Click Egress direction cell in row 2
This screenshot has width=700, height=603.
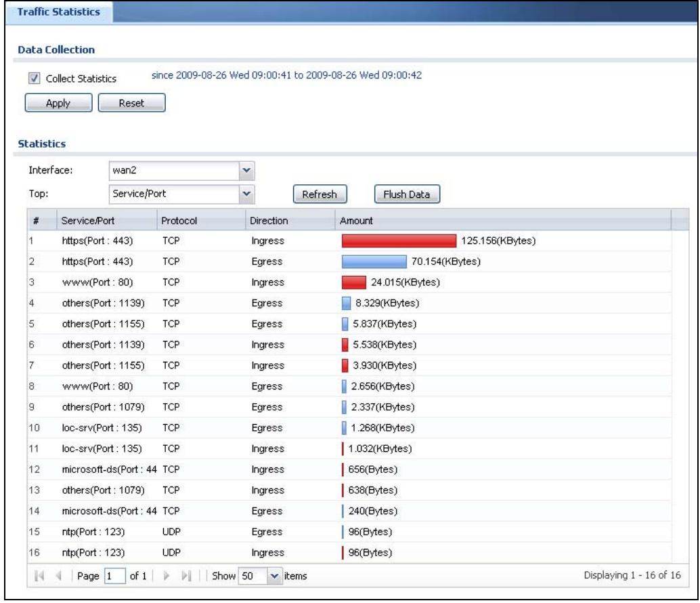tap(267, 262)
